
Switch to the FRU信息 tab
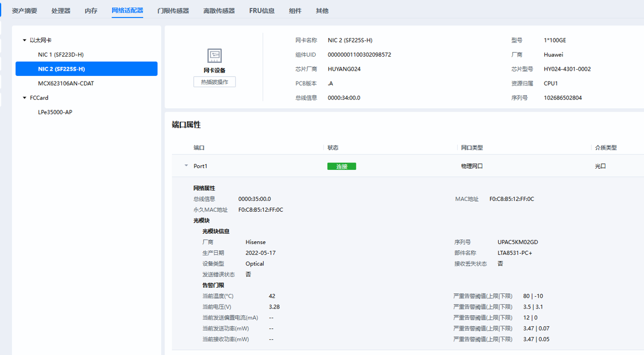tap(261, 11)
